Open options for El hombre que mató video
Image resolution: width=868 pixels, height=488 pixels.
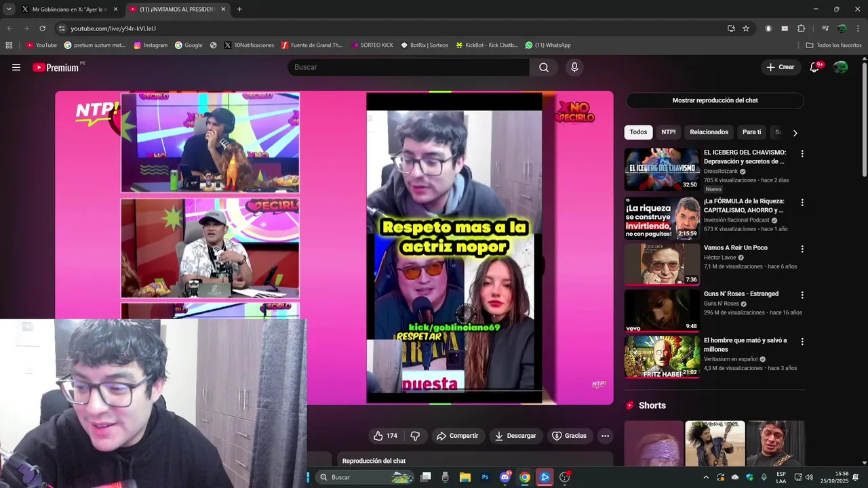(802, 342)
